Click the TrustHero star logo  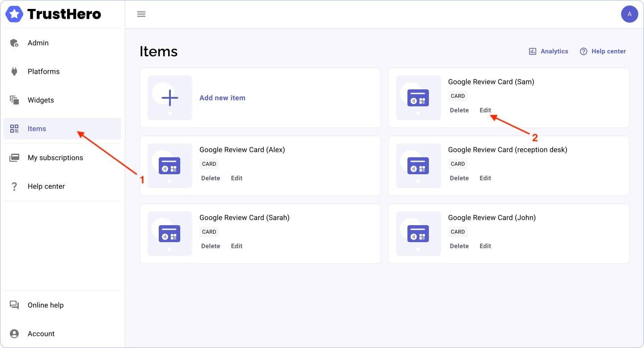(14, 14)
